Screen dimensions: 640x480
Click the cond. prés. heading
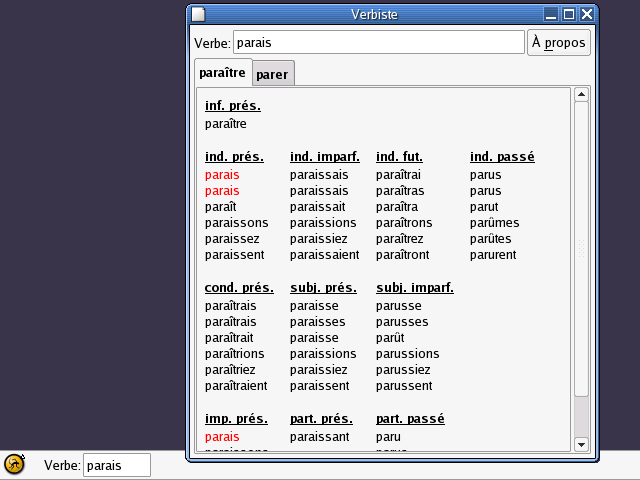pyautogui.click(x=239, y=288)
